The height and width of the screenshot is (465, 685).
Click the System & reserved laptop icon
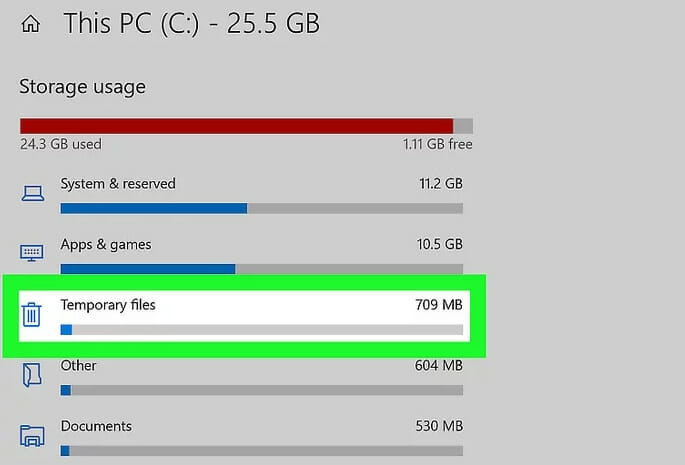pyautogui.click(x=33, y=193)
